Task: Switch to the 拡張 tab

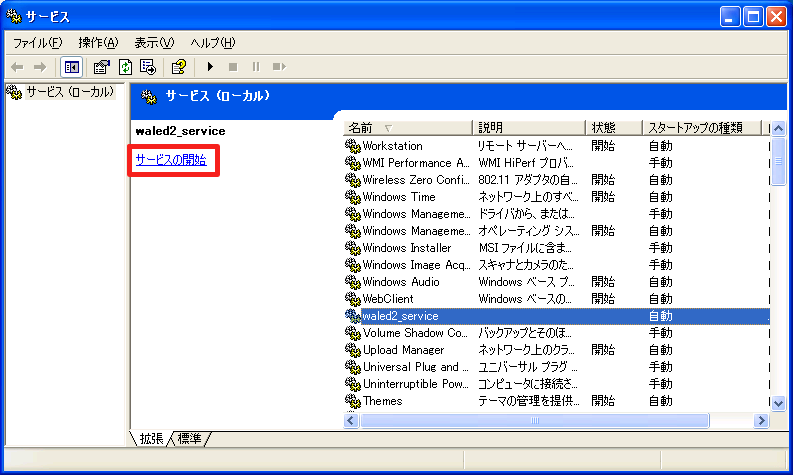Action: coord(151,439)
